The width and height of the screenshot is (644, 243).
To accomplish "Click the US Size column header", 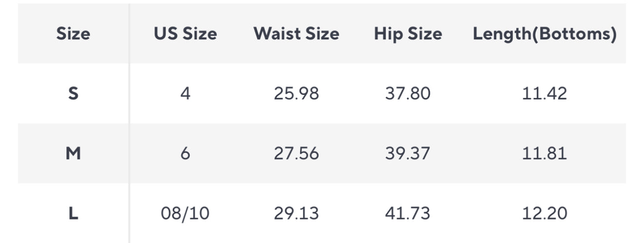I will point(185,34).
